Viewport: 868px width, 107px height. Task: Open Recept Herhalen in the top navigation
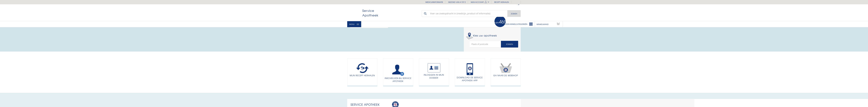tap(501, 2)
